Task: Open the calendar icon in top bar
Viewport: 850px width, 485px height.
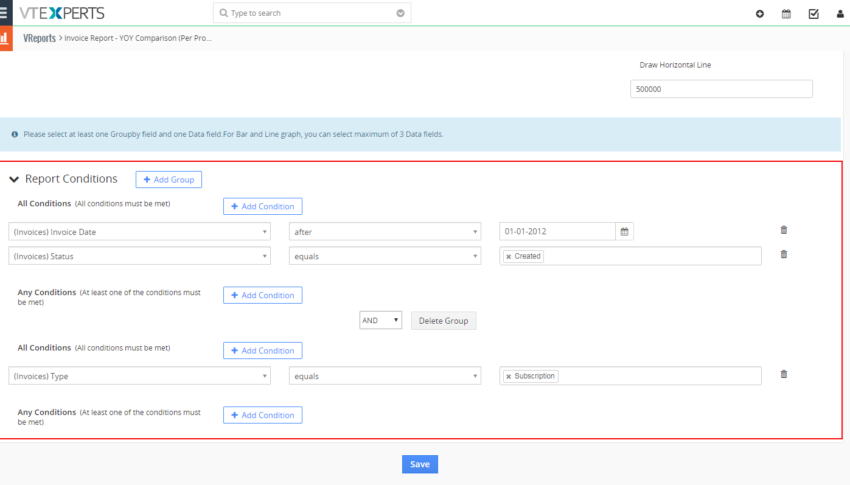Action: click(x=786, y=14)
